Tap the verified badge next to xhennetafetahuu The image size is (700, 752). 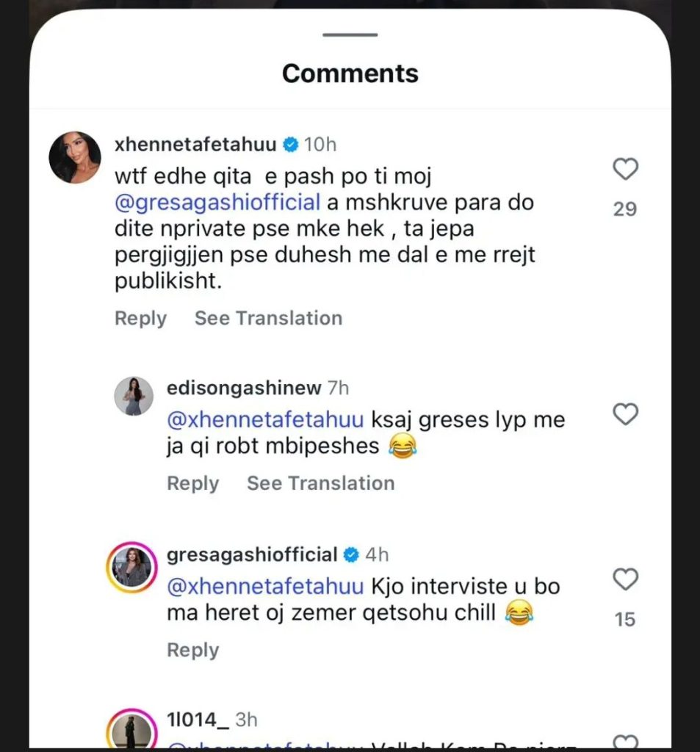click(x=291, y=145)
